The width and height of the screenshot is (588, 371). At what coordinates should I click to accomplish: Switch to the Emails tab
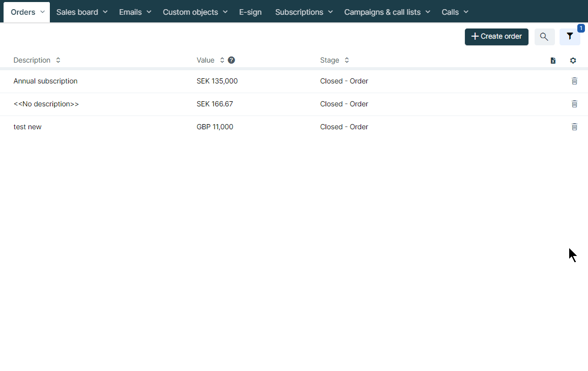click(131, 12)
